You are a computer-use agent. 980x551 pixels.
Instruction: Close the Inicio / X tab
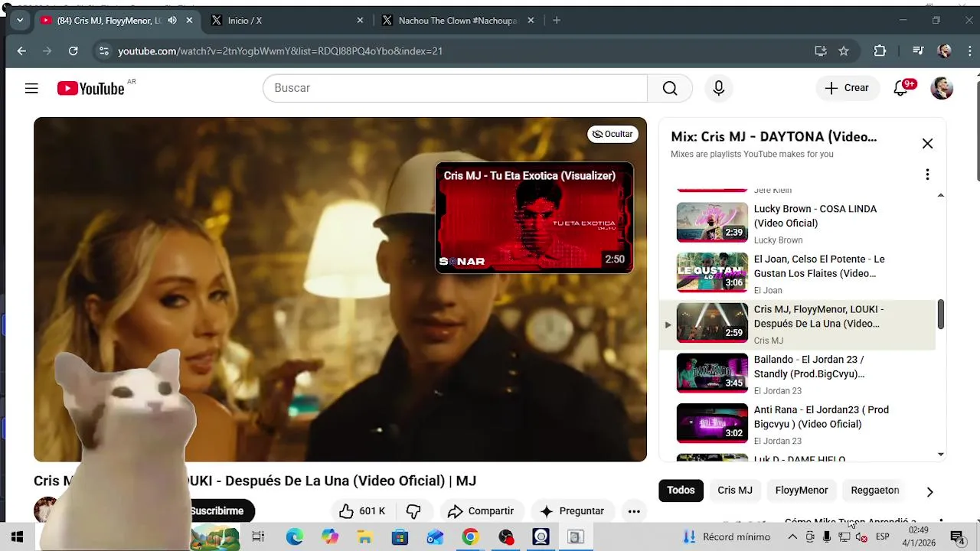[360, 21]
